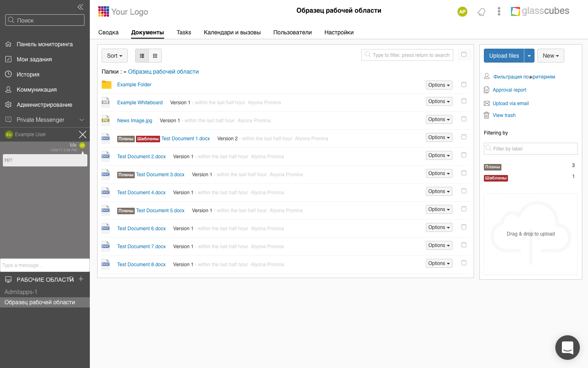Select the Документы tab
The height and width of the screenshot is (368, 588).
(148, 32)
